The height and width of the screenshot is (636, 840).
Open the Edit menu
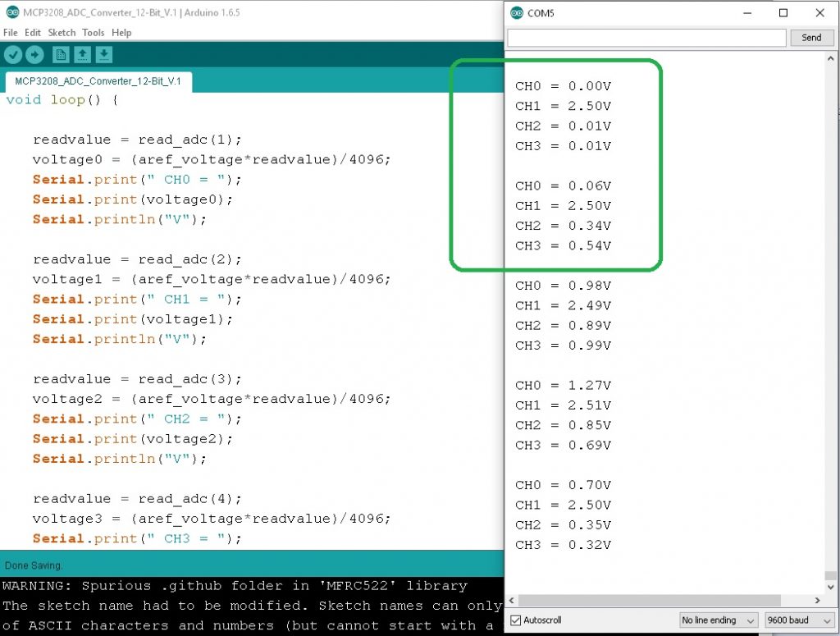point(33,33)
